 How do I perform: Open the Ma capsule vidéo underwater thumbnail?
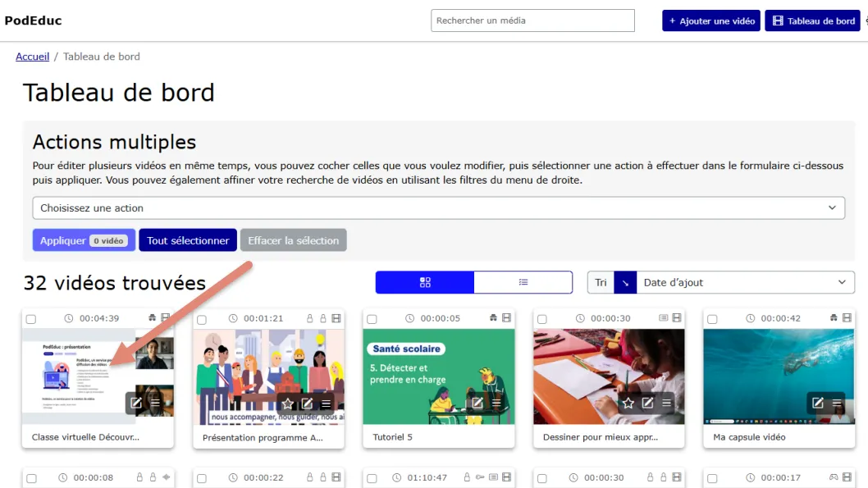coord(779,376)
